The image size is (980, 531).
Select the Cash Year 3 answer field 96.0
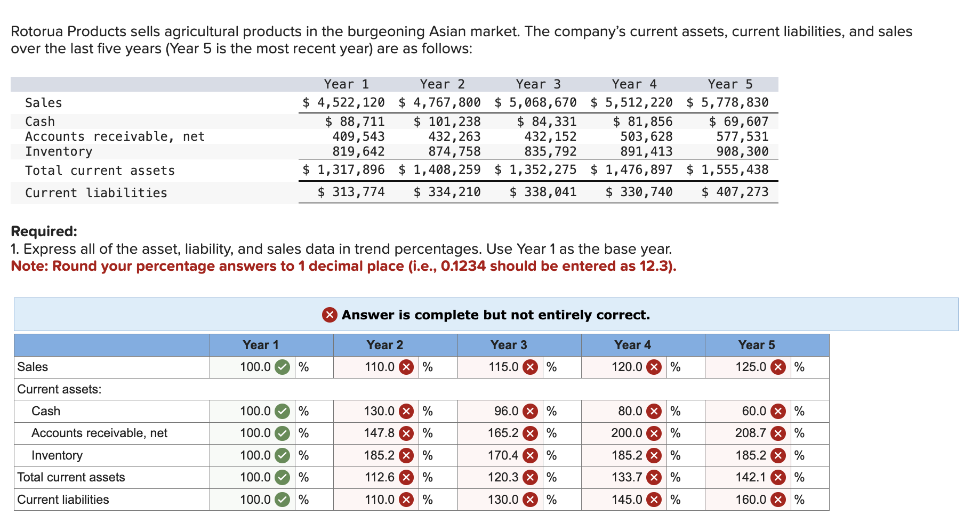[x=500, y=412]
